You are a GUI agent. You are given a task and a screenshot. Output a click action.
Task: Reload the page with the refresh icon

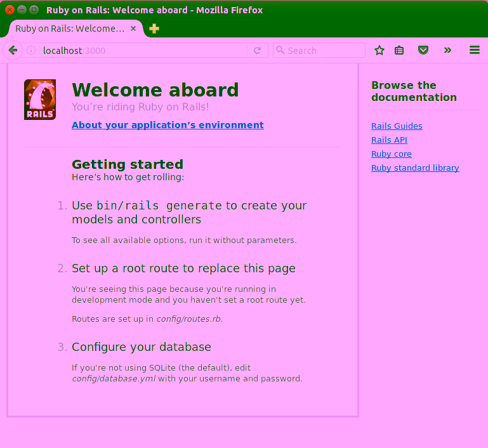tap(257, 50)
